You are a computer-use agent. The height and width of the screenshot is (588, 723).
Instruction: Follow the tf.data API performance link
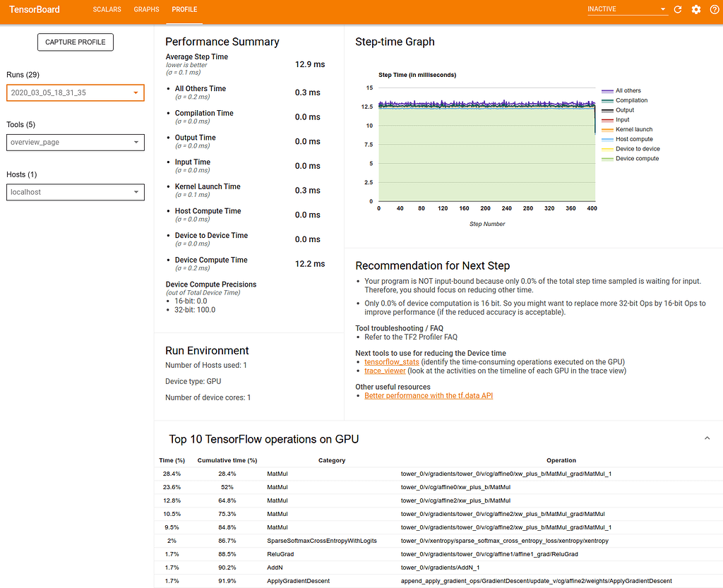coord(429,395)
